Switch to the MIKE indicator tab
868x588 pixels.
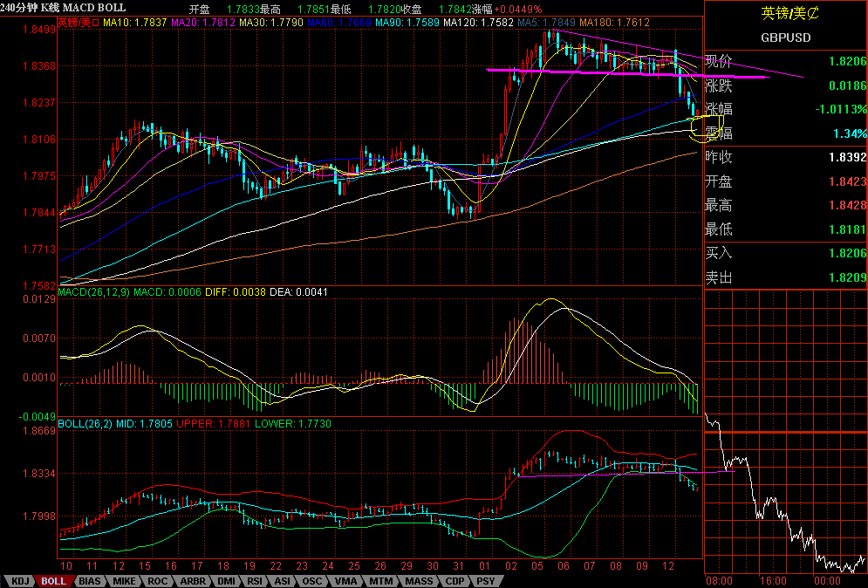point(124,581)
